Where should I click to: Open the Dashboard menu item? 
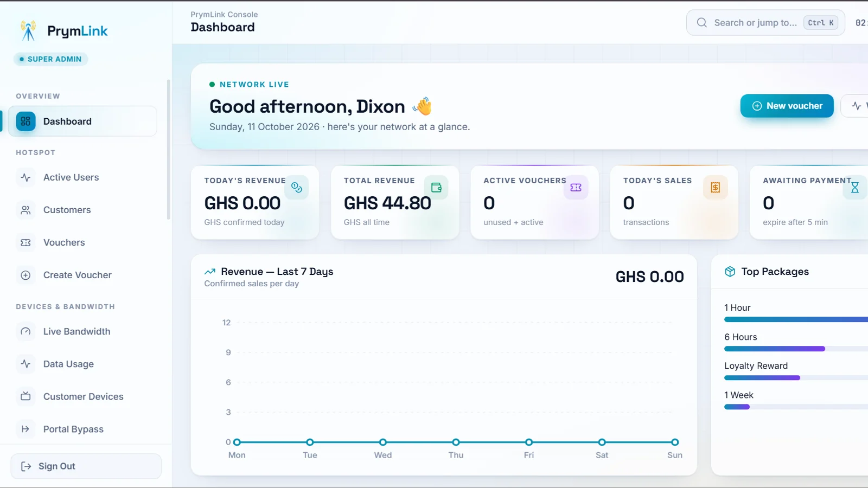[82, 121]
